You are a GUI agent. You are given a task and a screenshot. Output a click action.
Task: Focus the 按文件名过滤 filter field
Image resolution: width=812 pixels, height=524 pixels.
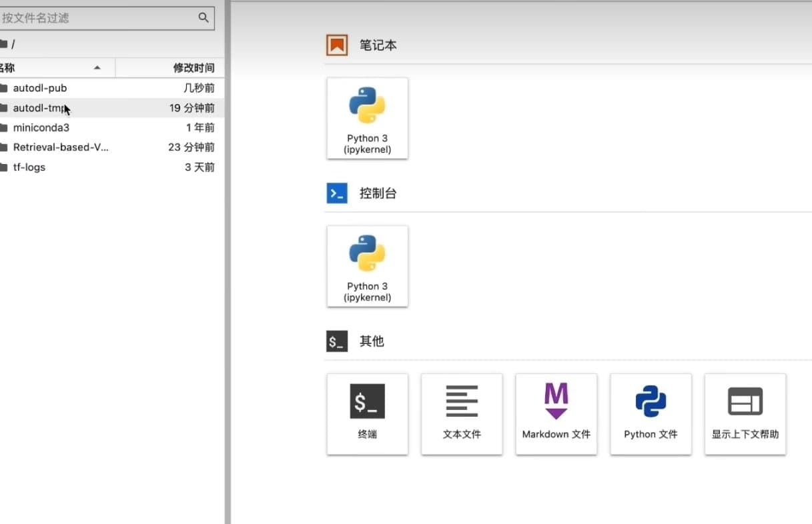point(100,18)
